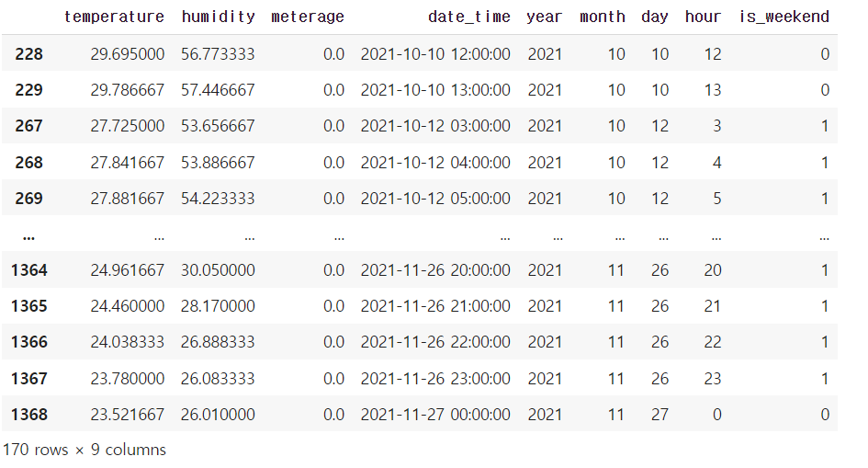This screenshot has height=468, width=868.
Task: Click humidity value 54.223333
Action: 218,199
